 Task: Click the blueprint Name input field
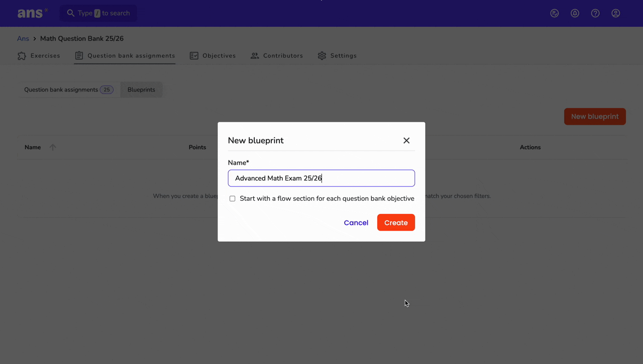(321, 178)
